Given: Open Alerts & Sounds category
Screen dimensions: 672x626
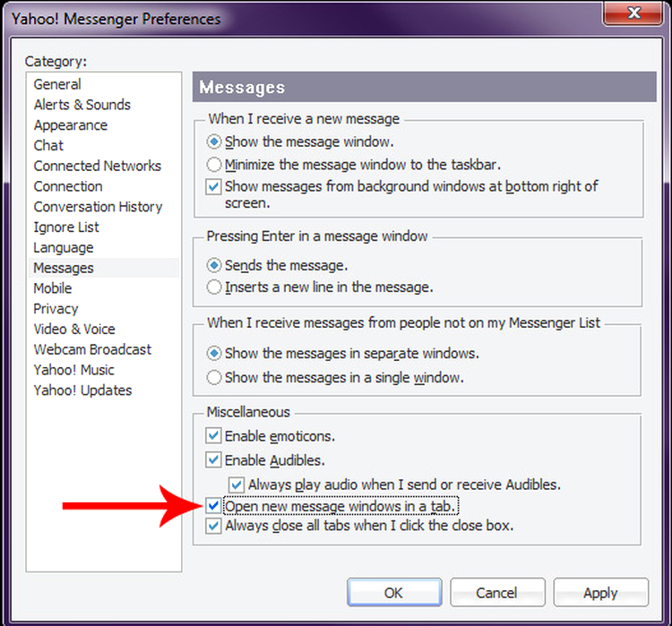Looking at the screenshot, I should (x=82, y=105).
